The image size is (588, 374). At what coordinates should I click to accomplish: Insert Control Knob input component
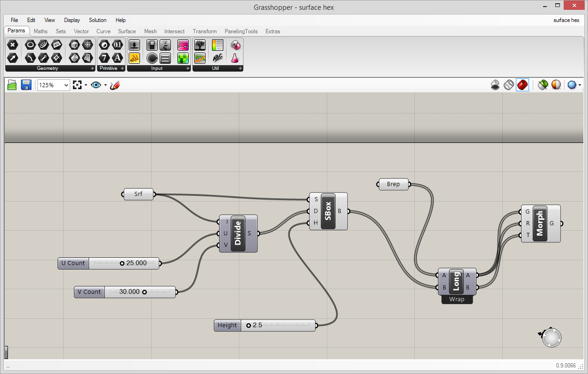tap(152, 58)
